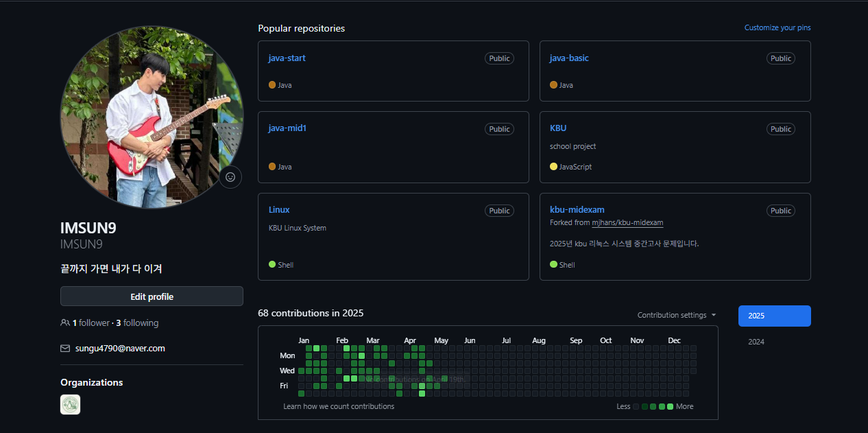The width and height of the screenshot is (868, 433).
Task: Click the 'Popular repositories' heading
Action: [x=302, y=28]
